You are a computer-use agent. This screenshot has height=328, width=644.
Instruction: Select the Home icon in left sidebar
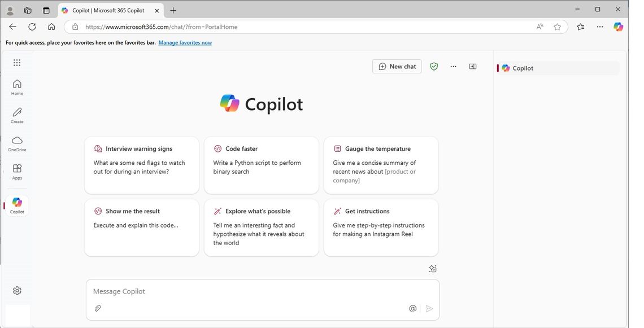click(x=17, y=86)
